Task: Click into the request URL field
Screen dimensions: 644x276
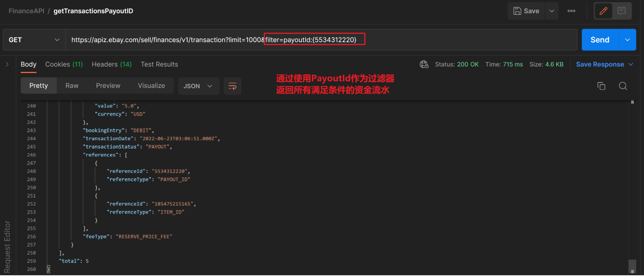Action: (x=447, y=40)
